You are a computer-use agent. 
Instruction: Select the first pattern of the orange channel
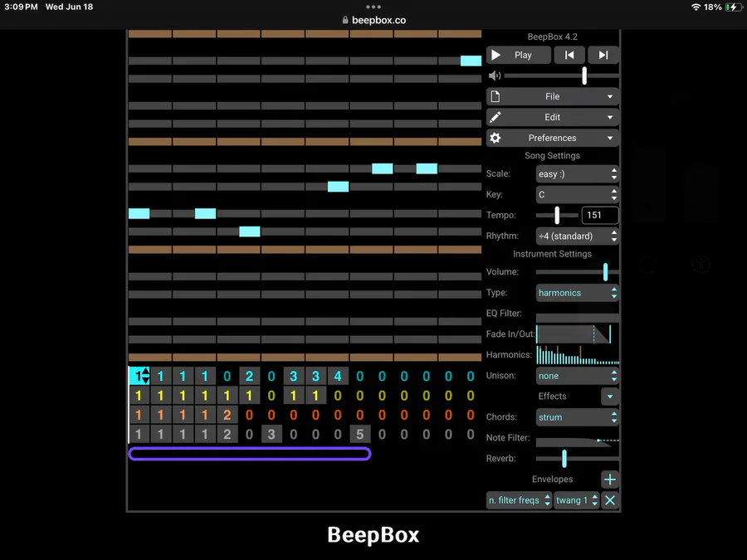[139, 415]
